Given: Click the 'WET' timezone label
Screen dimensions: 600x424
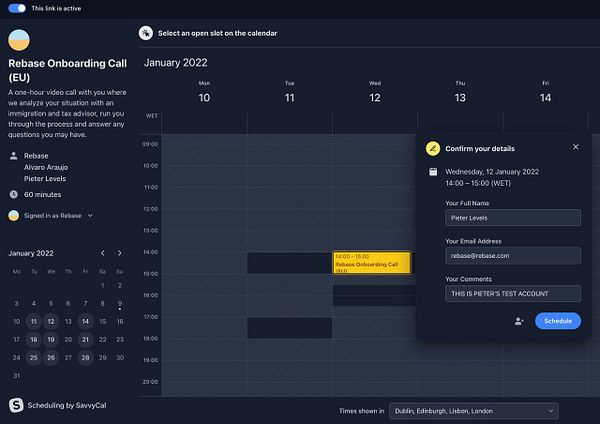Looking at the screenshot, I should [152, 116].
